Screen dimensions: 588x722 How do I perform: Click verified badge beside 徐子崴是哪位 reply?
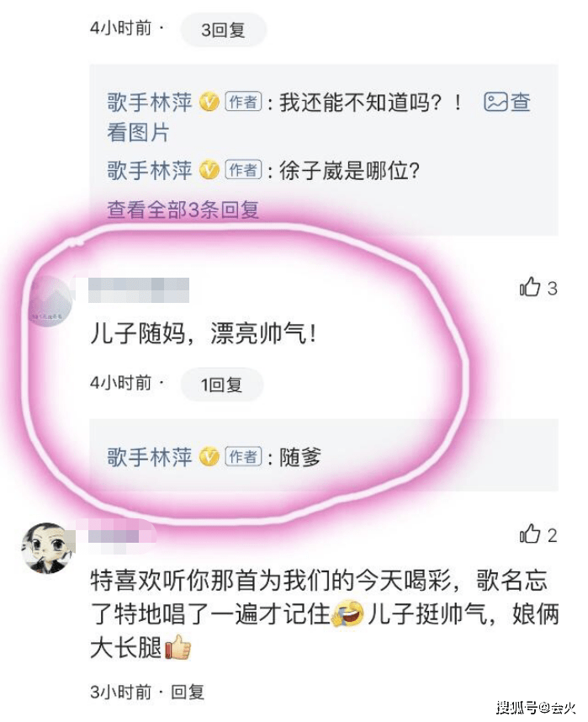pos(209,170)
